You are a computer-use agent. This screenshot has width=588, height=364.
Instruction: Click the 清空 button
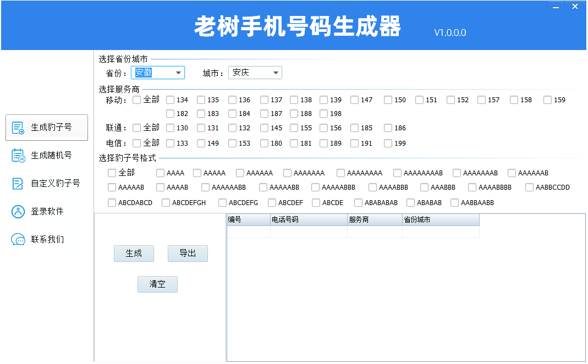click(x=157, y=284)
